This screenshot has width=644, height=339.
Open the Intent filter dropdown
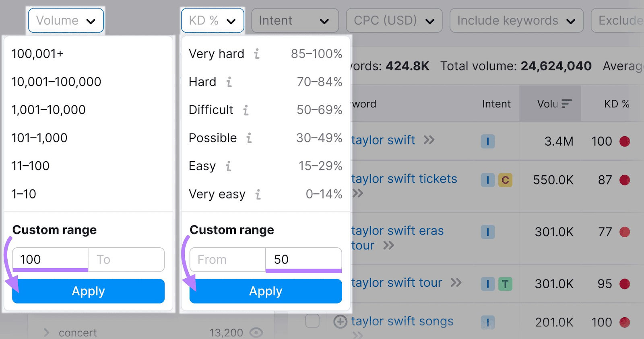click(295, 20)
